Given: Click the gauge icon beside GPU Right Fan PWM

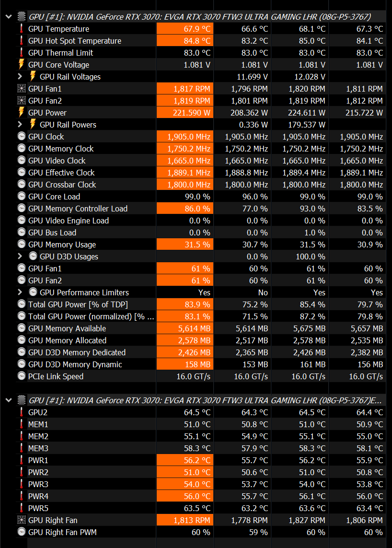Looking at the screenshot, I should pyautogui.click(x=22, y=532).
